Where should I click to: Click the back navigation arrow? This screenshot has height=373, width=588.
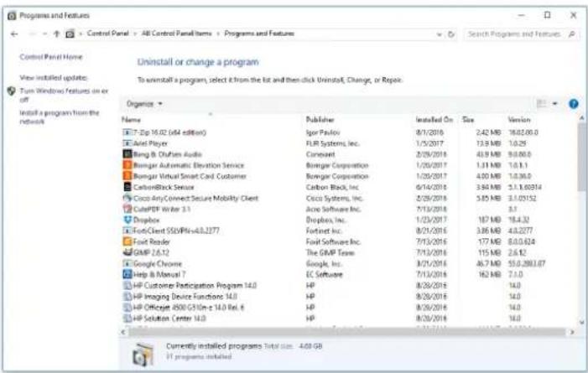[x=14, y=34]
